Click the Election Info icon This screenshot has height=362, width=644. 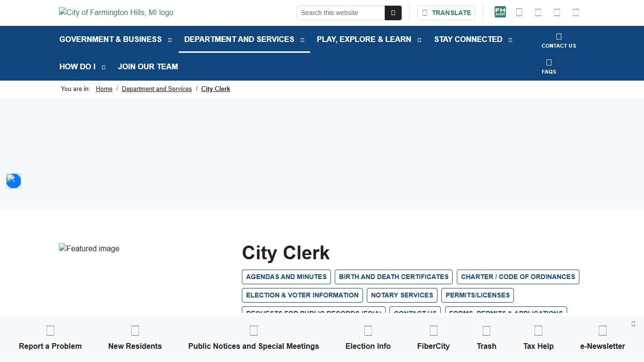point(368,330)
